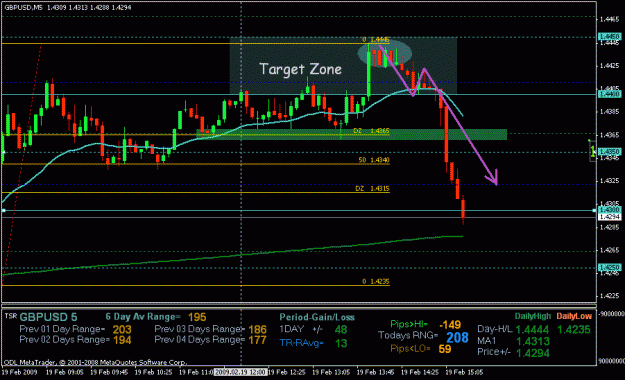625x380 pixels.
Task: Click the 'DZ 1.4365' level label
Action: (371, 131)
